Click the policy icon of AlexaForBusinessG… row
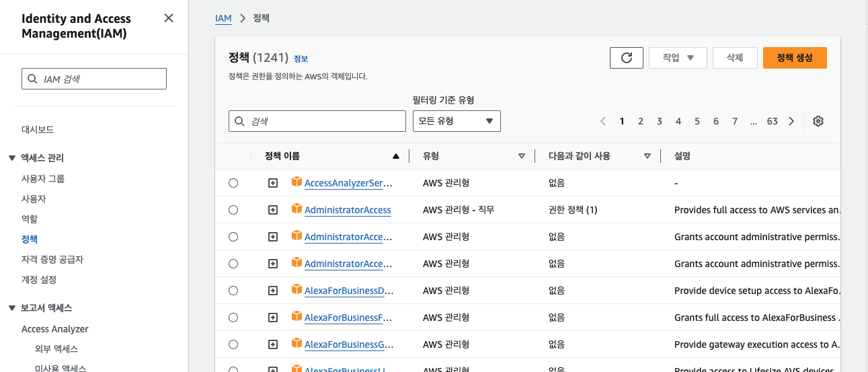 (x=297, y=344)
